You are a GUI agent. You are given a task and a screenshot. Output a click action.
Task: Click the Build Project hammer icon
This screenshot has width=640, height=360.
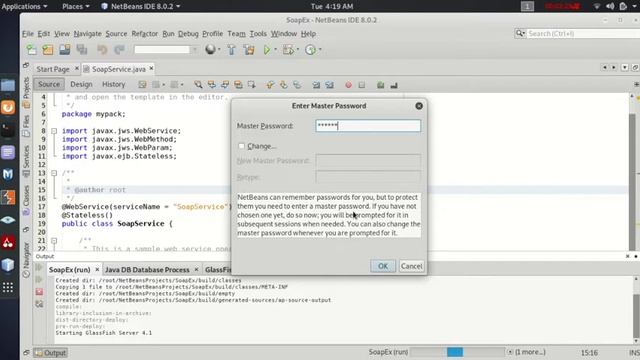point(231,50)
